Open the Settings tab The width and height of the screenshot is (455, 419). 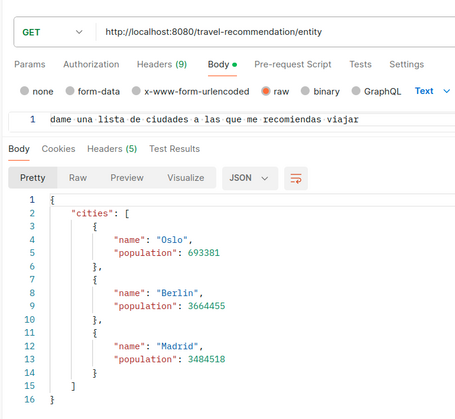pos(406,64)
